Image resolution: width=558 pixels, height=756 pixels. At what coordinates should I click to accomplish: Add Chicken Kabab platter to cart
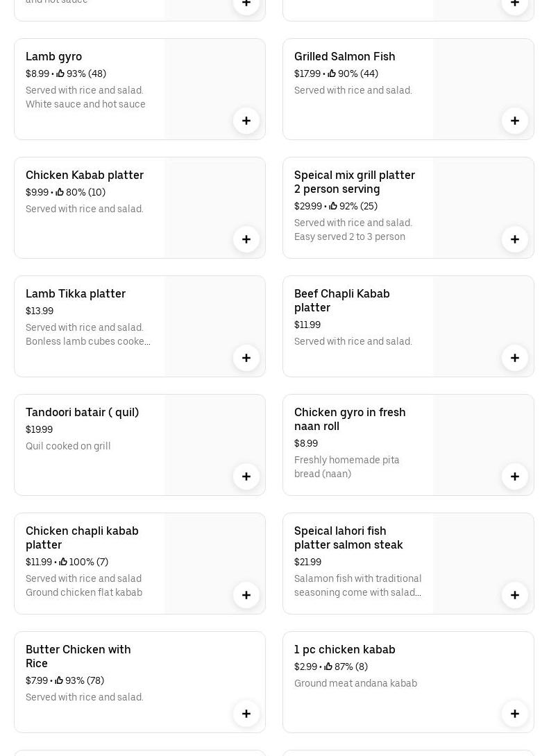tap(246, 239)
